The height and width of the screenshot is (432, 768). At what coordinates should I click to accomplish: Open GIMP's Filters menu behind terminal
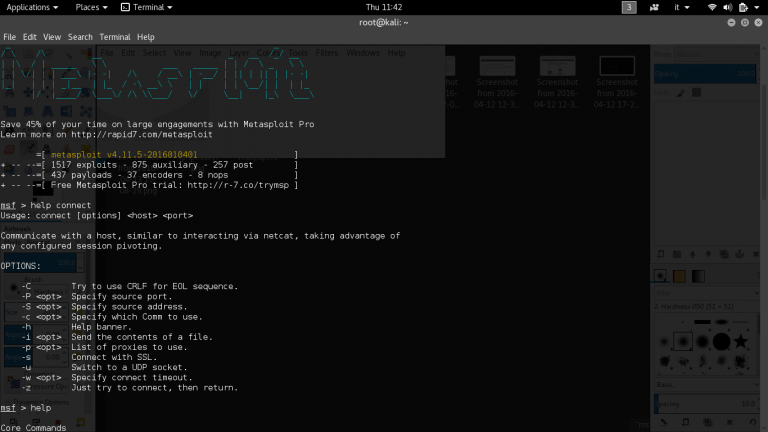tap(327, 53)
